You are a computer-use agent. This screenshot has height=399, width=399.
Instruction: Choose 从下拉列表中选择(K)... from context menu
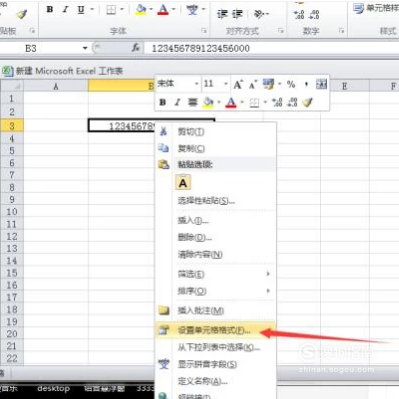click(x=216, y=347)
